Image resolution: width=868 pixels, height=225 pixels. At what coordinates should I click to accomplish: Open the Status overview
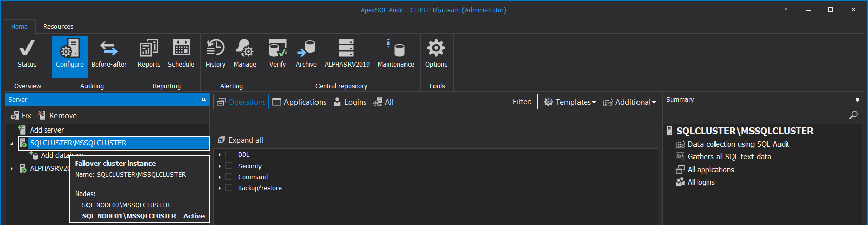point(27,54)
